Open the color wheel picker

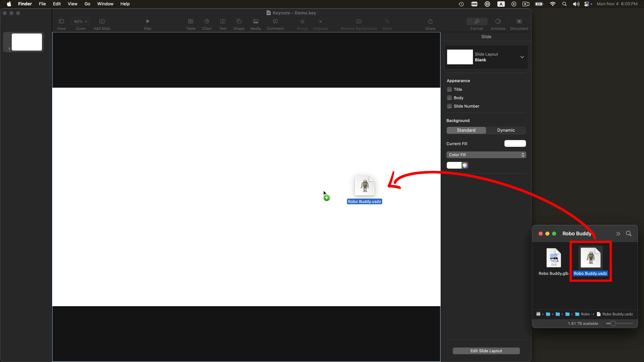point(465,165)
